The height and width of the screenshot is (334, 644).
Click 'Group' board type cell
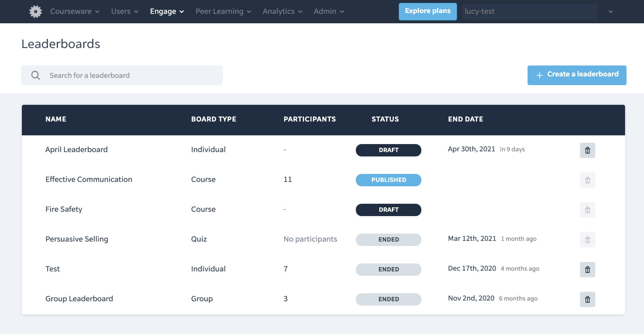coord(202,299)
